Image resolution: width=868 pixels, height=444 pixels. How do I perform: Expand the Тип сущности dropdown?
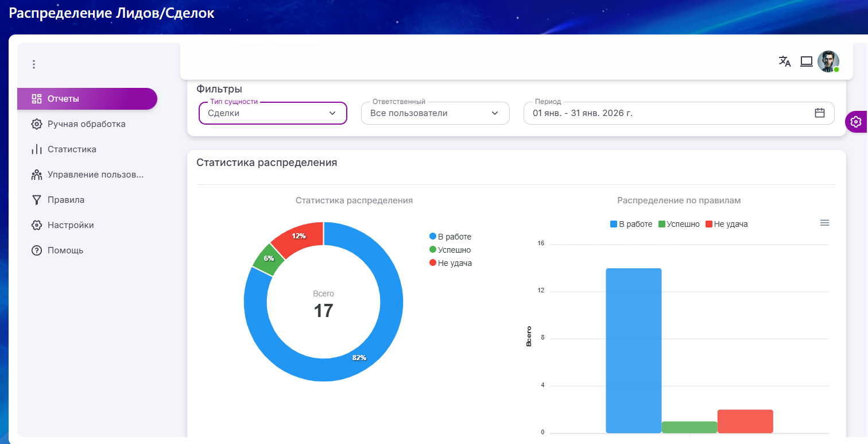click(x=273, y=113)
